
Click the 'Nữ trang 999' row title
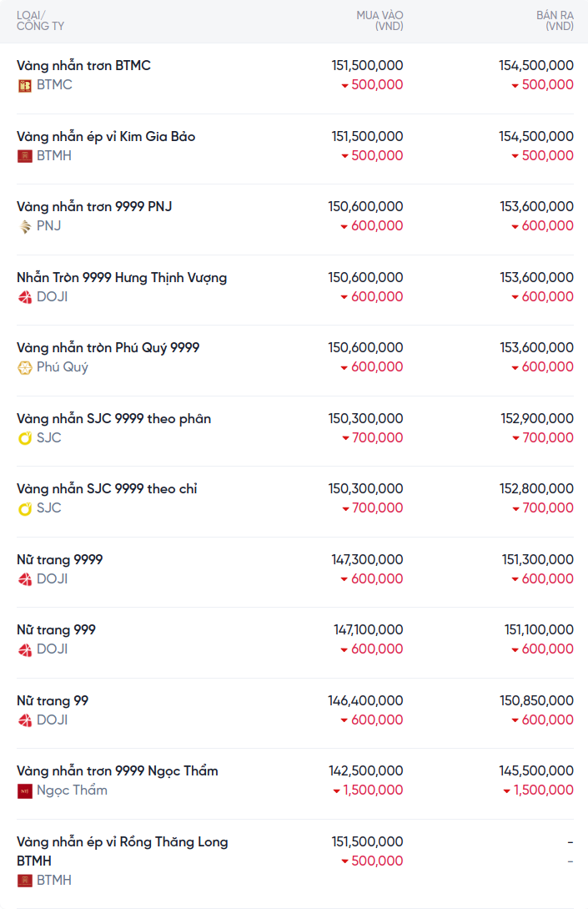point(56,629)
